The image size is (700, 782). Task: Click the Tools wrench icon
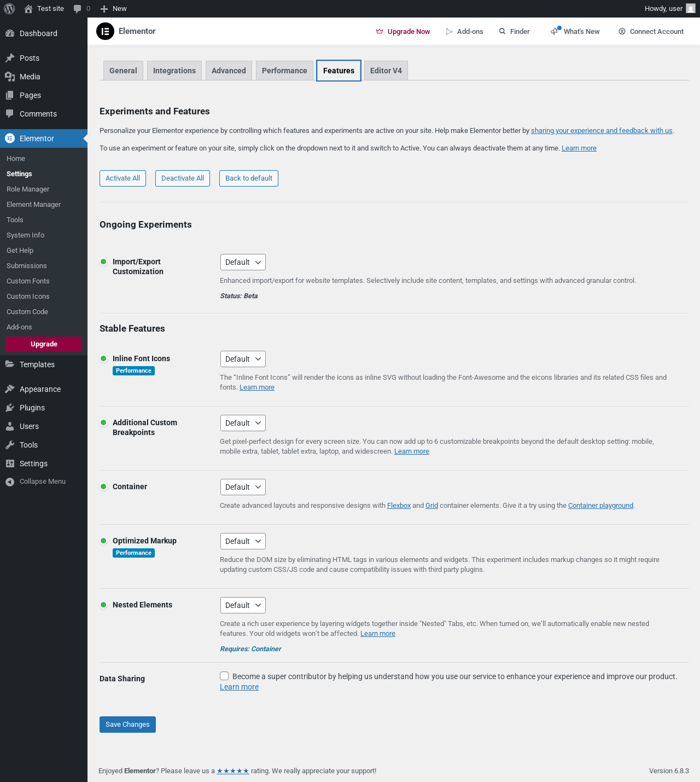tap(10, 445)
